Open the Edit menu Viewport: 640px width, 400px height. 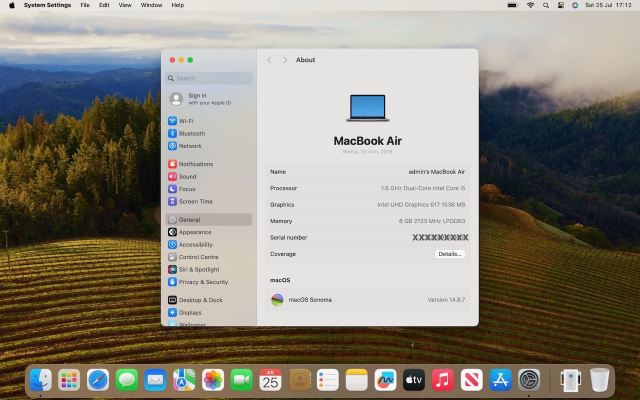click(104, 5)
